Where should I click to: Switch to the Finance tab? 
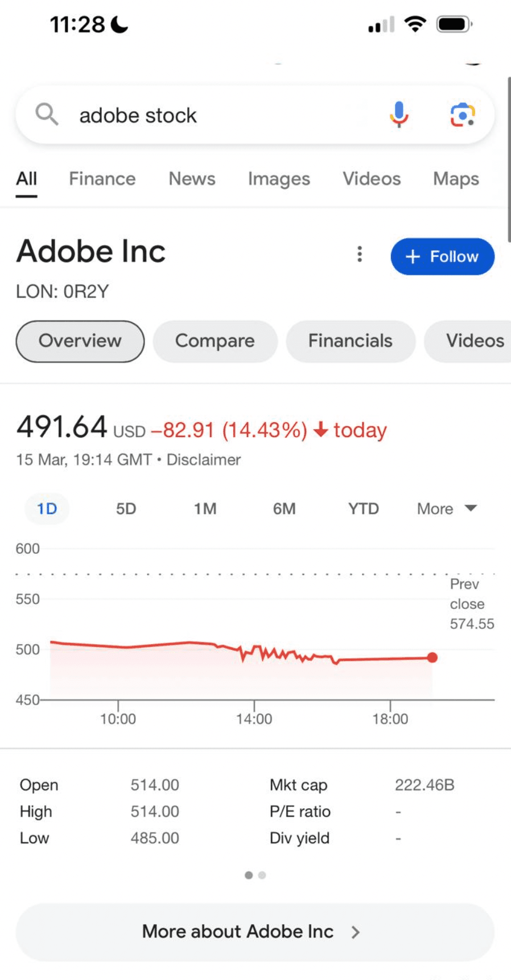pos(102,179)
